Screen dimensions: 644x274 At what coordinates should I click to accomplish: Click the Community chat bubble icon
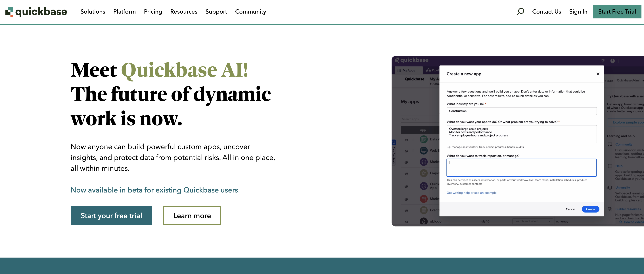coord(610,144)
